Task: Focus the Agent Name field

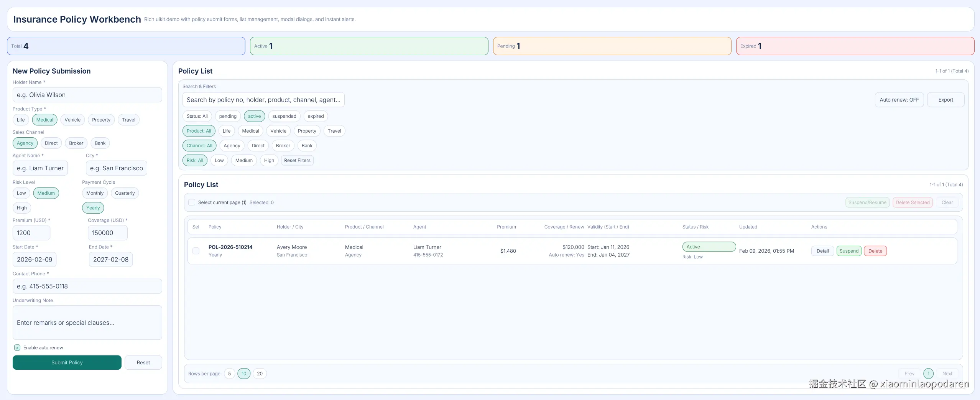Action: click(x=40, y=168)
